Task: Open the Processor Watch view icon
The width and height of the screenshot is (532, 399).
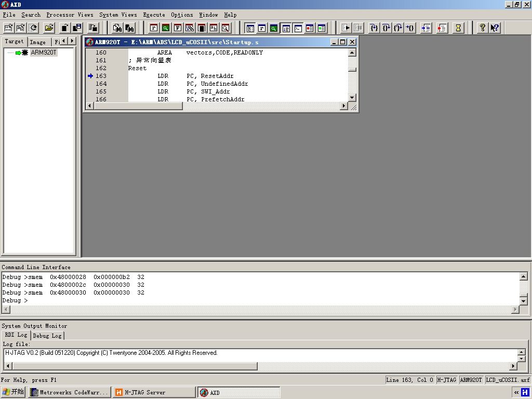Action: (166, 28)
